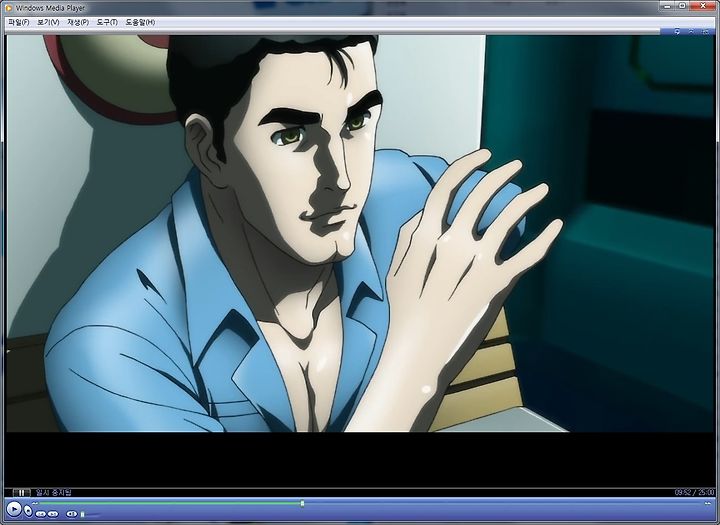Click the middle icon above video's top-right
The height and width of the screenshot is (525, 720).
692,31
